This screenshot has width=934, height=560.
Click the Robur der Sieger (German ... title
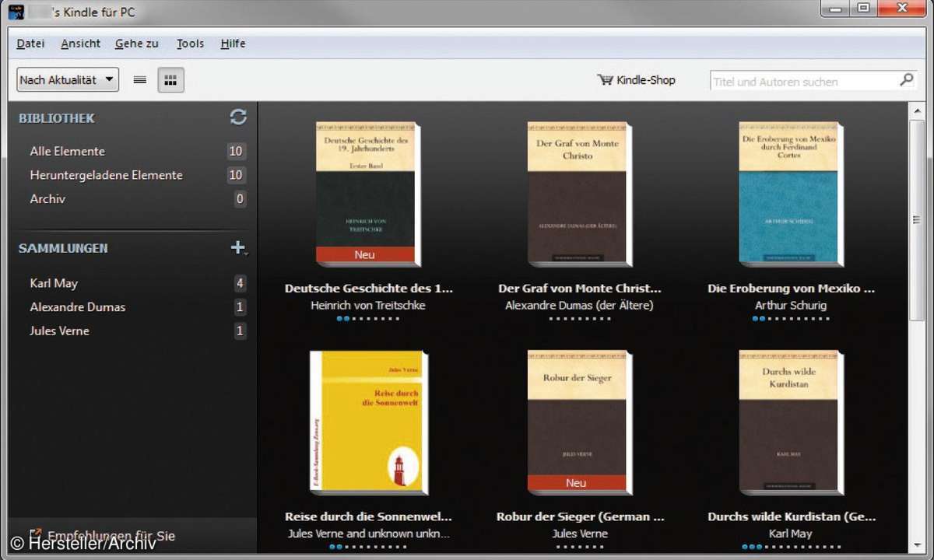[580, 516]
